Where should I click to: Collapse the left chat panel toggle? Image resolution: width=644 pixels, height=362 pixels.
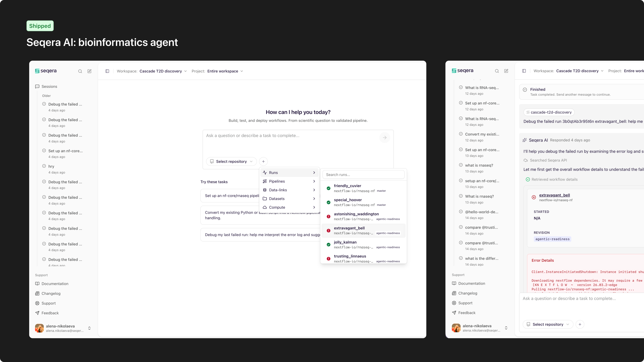pyautogui.click(x=107, y=71)
